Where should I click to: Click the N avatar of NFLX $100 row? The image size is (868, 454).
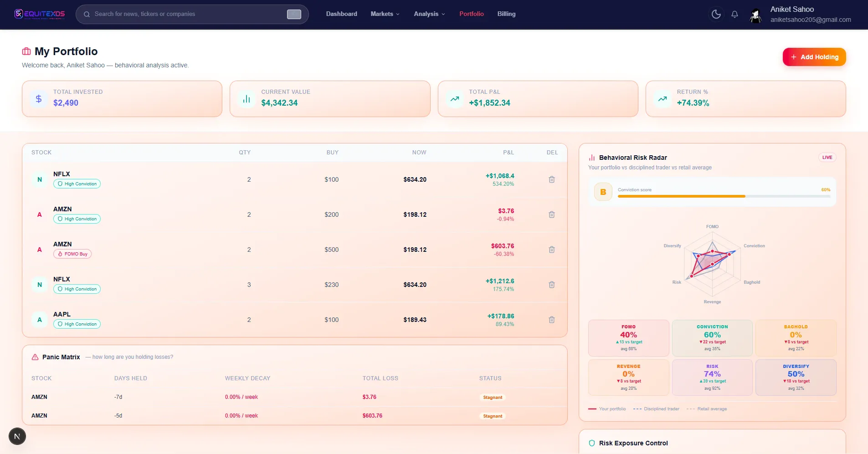40,179
